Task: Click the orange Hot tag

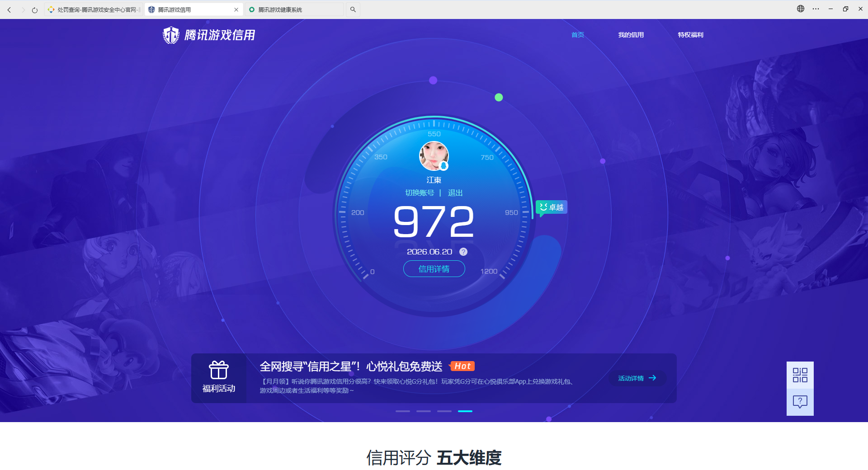Action: click(x=462, y=366)
